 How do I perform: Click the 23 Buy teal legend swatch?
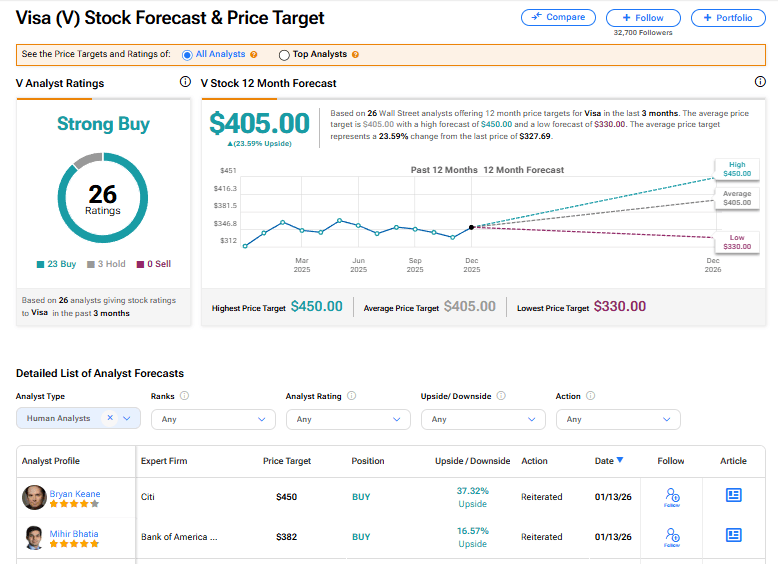point(40,264)
